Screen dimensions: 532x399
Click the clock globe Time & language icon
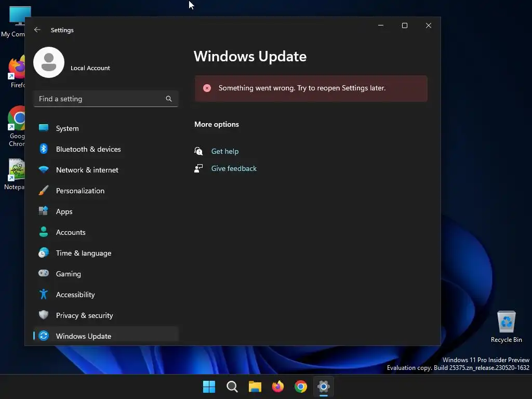click(x=44, y=252)
